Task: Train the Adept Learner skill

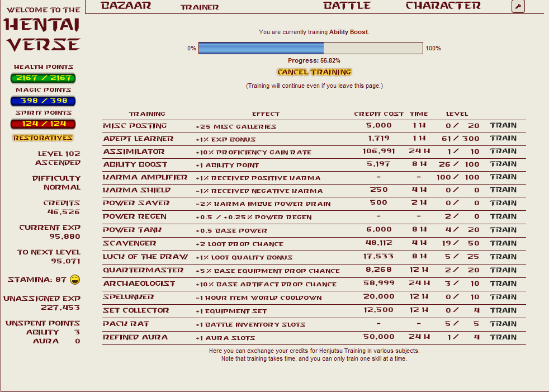Action: (x=503, y=138)
